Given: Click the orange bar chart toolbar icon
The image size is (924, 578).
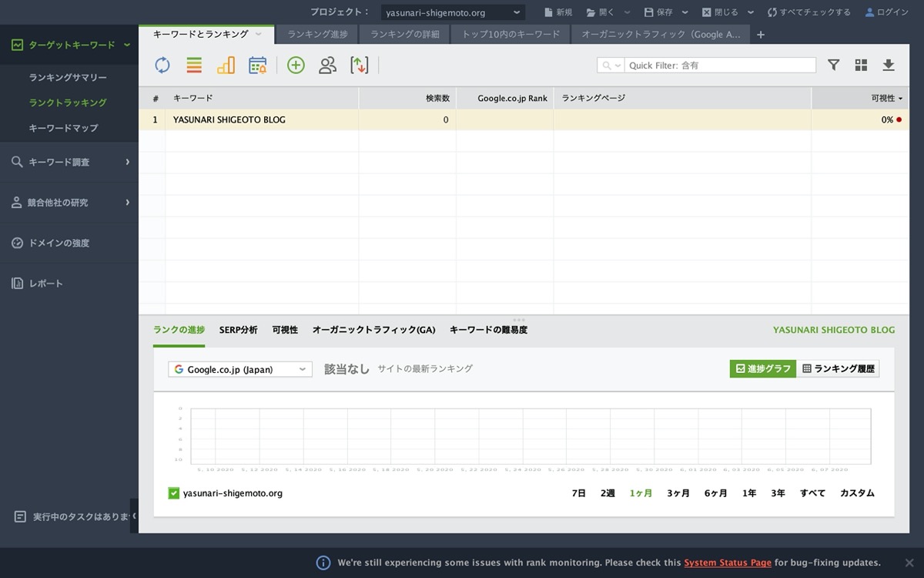Looking at the screenshot, I should 226,66.
